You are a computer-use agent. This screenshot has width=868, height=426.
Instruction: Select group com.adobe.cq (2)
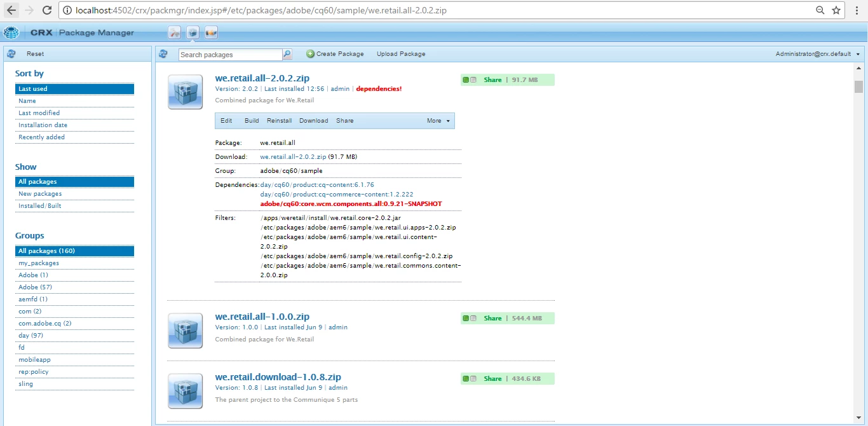(x=74, y=324)
